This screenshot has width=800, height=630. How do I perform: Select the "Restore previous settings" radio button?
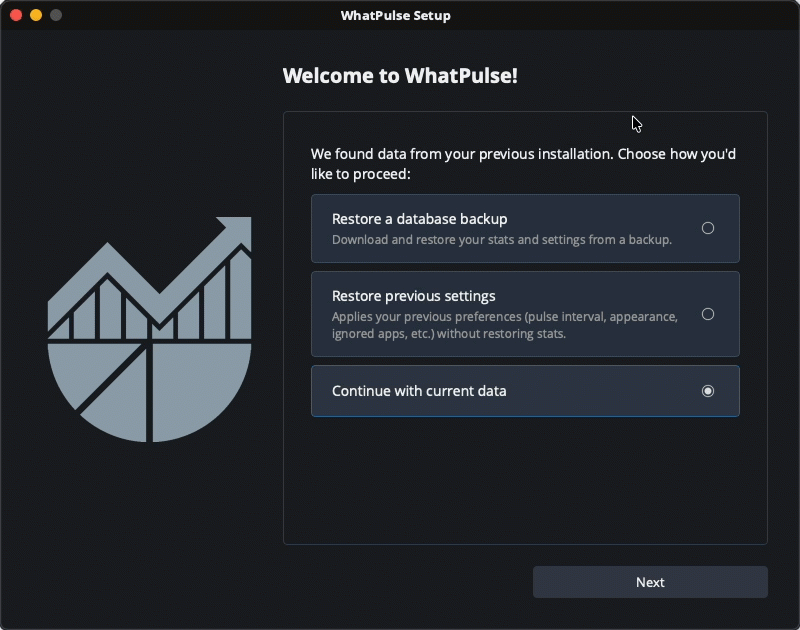[708, 313]
